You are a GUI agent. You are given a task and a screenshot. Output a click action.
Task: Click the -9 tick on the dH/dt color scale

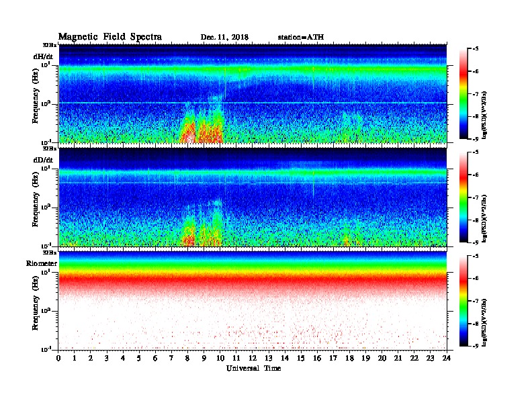(476, 139)
